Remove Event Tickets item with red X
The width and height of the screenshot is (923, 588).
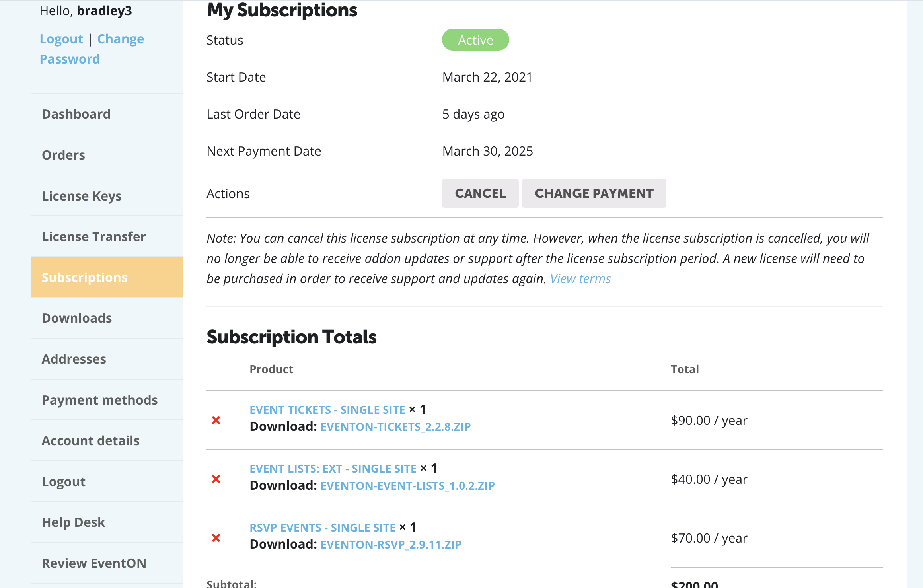tap(216, 420)
